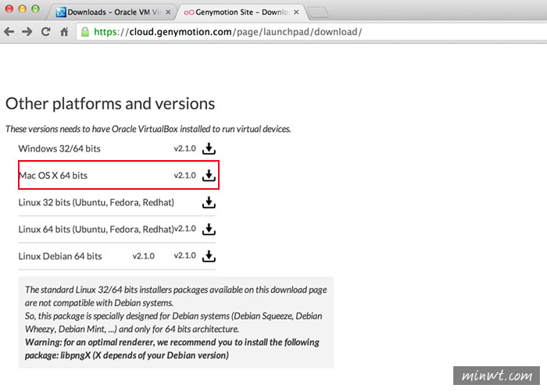Switch to the Downloads – Oracle VM VirtualBox tab
547x392 pixels.
[x=113, y=12]
